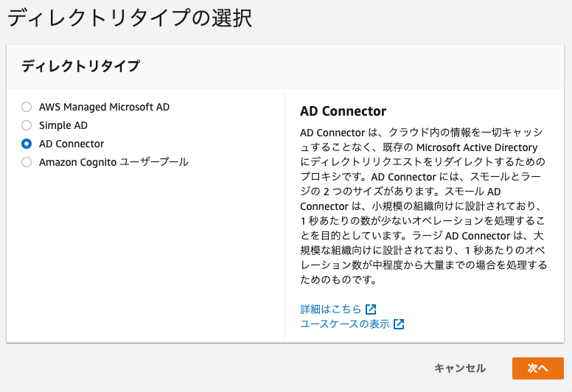Open the ユースケースの表示 link
572x392 pixels.
tap(345, 323)
